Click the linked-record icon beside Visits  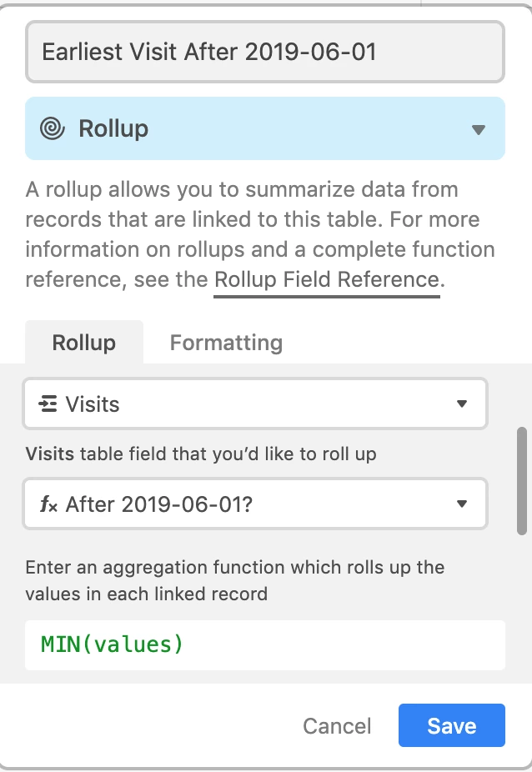point(48,404)
